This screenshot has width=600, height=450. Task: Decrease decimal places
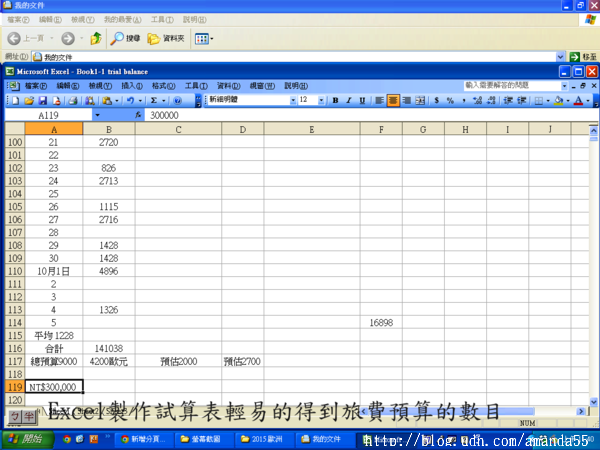pos(491,101)
